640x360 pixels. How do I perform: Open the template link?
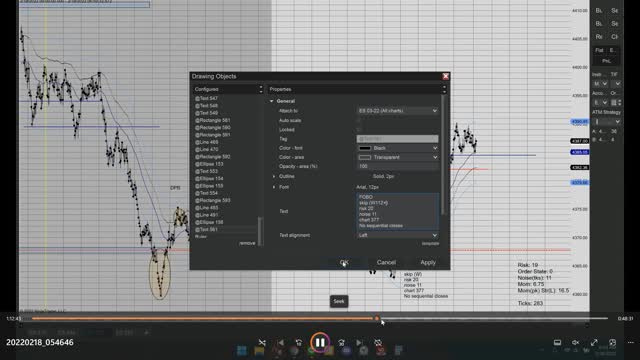pyautogui.click(x=430, y=244)
